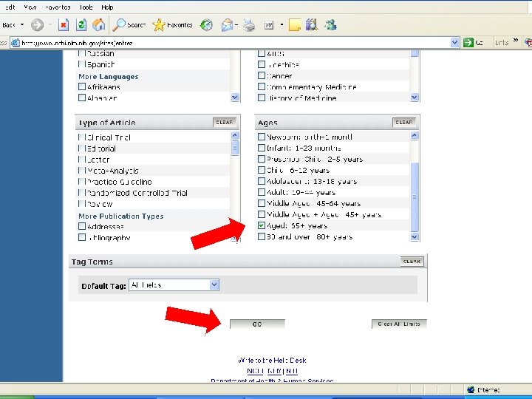This screenshot has height=399, width=532.
Task: Open the History clock icon
Action: click(x=206, y=25)
